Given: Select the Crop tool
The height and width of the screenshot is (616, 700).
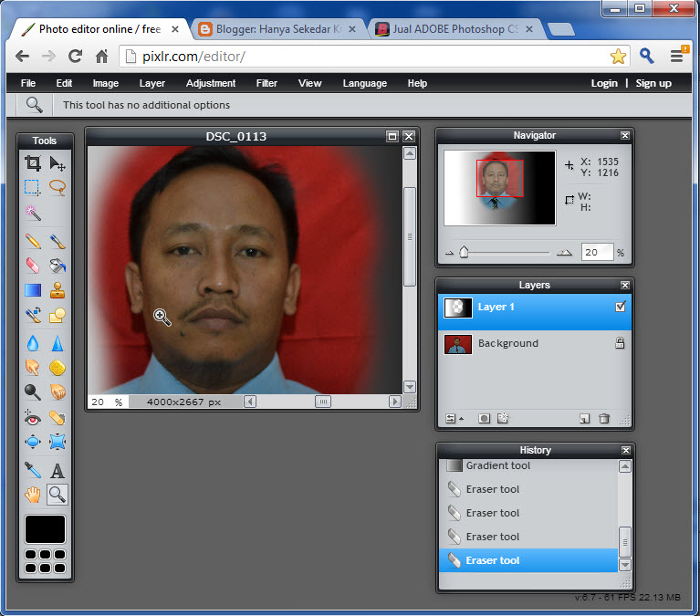Looking at the screenshot, I should coord(33,163).
